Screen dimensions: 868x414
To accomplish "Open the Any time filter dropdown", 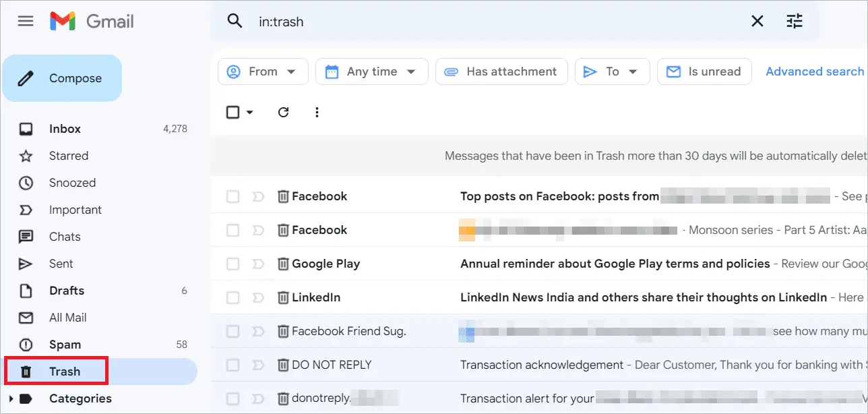I will pos(371,71).
